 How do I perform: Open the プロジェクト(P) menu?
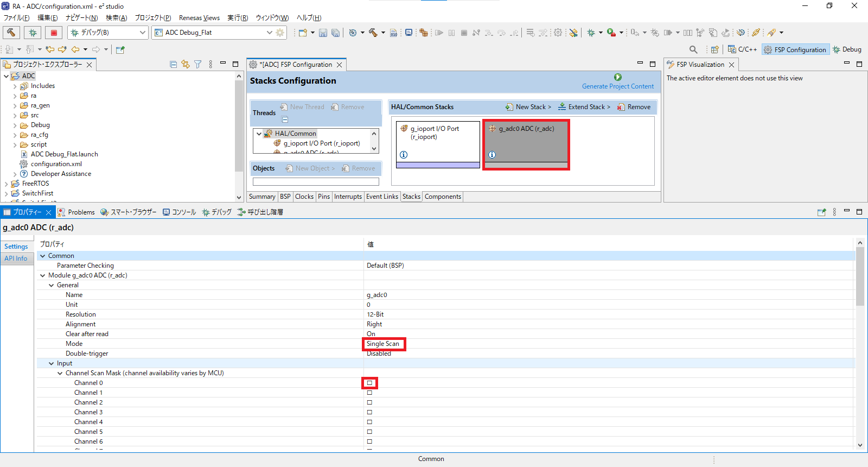(x=153, y=18)
